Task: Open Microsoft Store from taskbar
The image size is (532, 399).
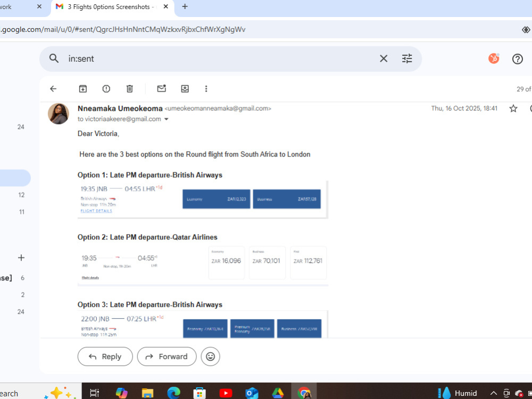Action: tap(199, 393)
